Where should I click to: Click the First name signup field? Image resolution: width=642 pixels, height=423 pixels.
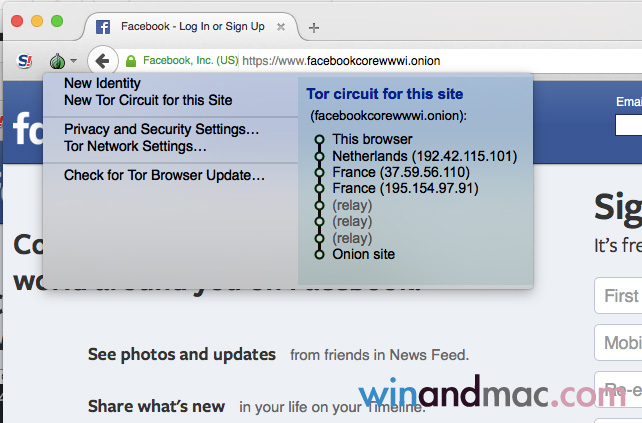[x=619, y=296]
